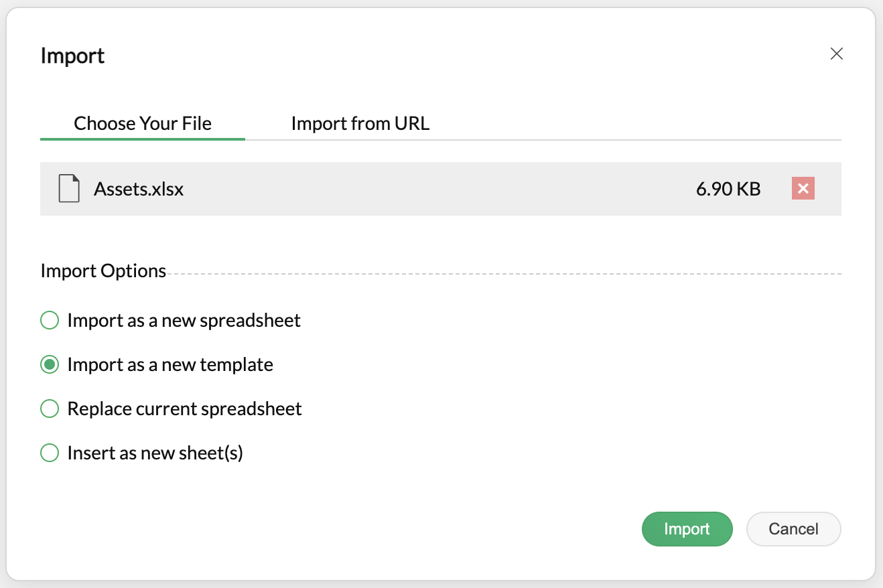Open the Import from URL tab
The width and height of the screenshot is (883, 588).
[x=360, y=124]
